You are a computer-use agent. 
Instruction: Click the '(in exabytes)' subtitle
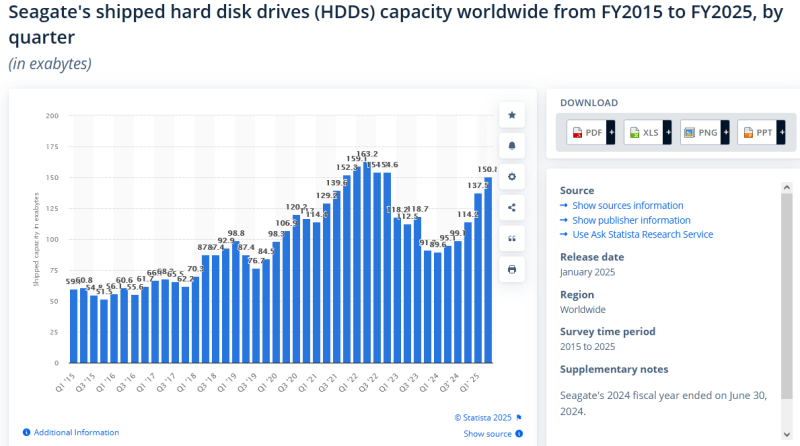(x=50, y=64)
